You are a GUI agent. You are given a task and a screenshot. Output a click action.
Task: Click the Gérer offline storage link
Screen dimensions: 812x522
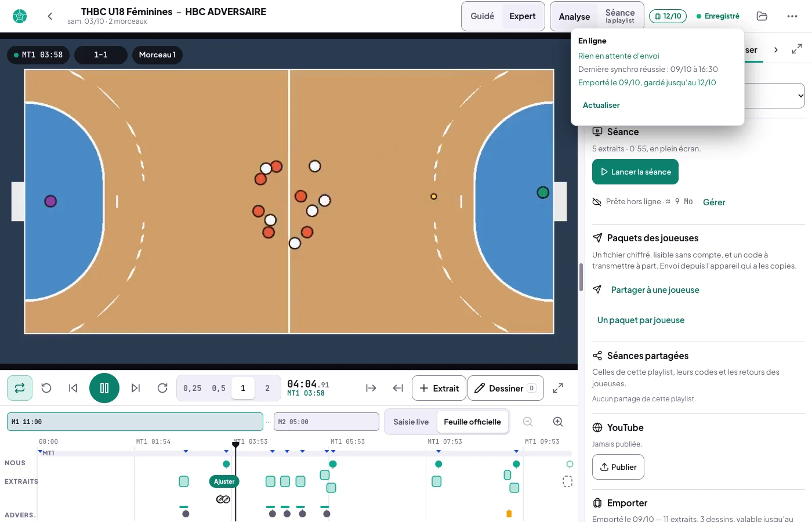coord(714,202)
